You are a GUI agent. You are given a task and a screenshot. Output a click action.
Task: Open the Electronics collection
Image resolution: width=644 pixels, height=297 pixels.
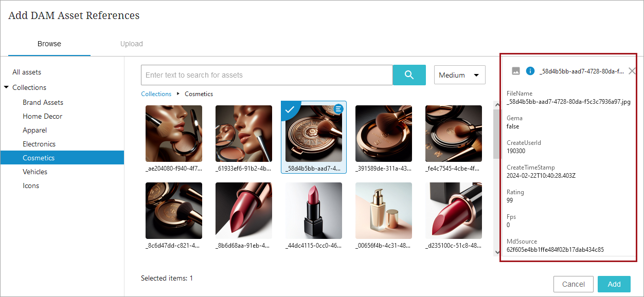point(39,144)
